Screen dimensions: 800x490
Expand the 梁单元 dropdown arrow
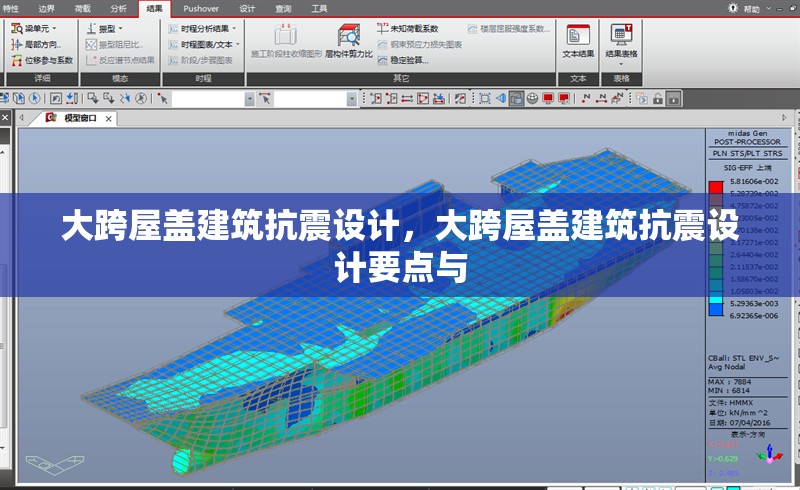pos(54,29)
